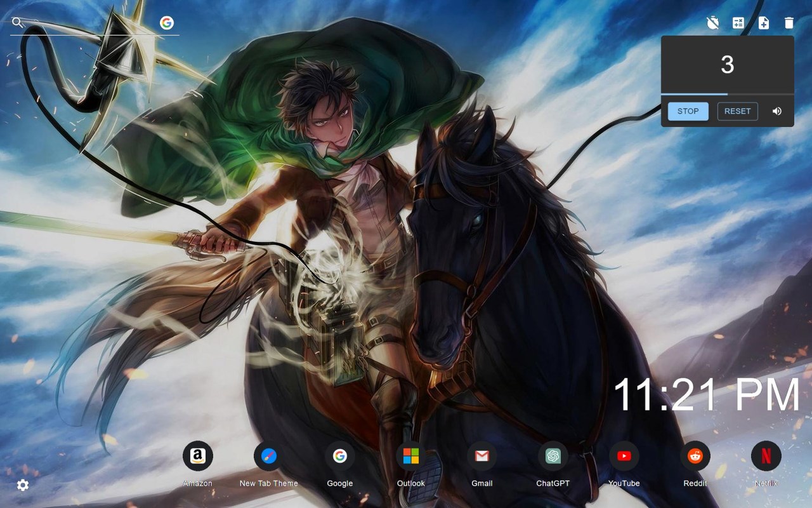Reset the countdown timer

coord(737,111)
